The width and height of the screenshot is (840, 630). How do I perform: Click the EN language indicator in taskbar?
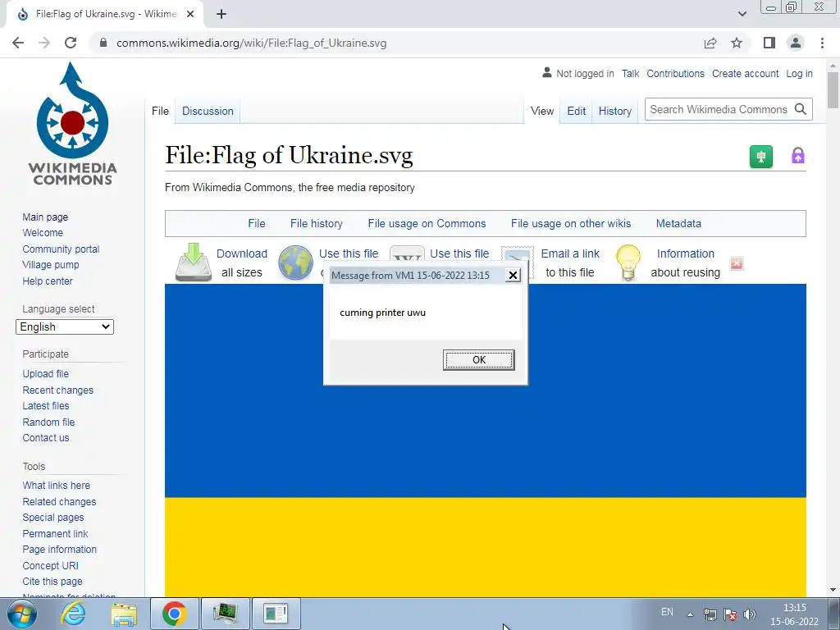pos(667,612)
